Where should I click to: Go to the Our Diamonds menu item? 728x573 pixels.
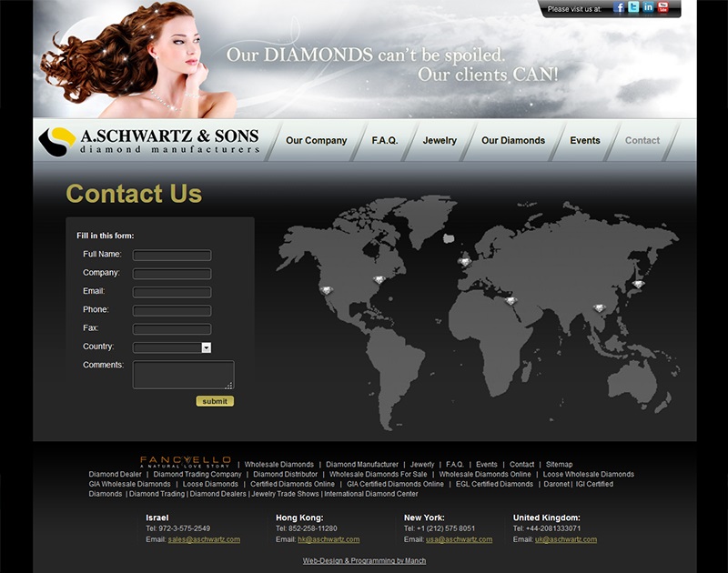pos(513,141)
